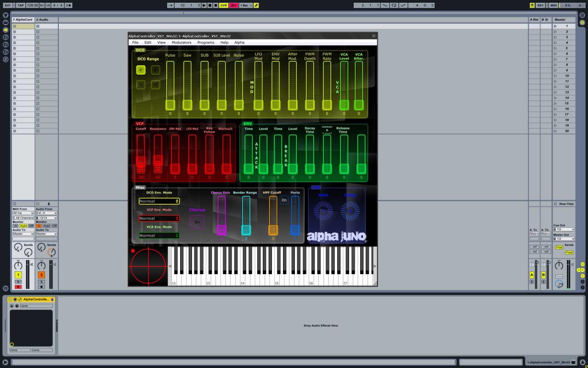Image resolution: width=588 pixels, height=368 pixels.
Task: Click the Play button in the transport bar
Action: point(204,5)
